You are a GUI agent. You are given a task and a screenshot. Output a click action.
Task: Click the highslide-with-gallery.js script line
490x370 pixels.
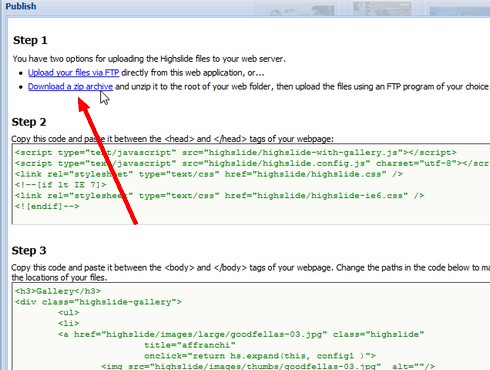coord(236,153)
